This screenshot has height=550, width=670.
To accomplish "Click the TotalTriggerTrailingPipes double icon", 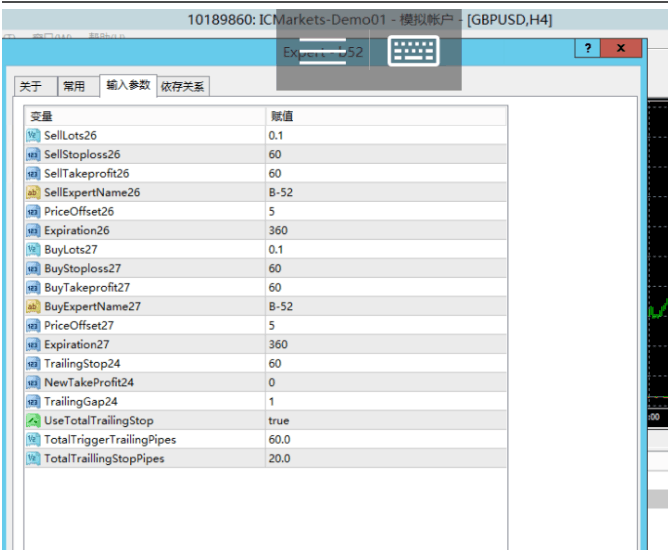I will point(32,439).
